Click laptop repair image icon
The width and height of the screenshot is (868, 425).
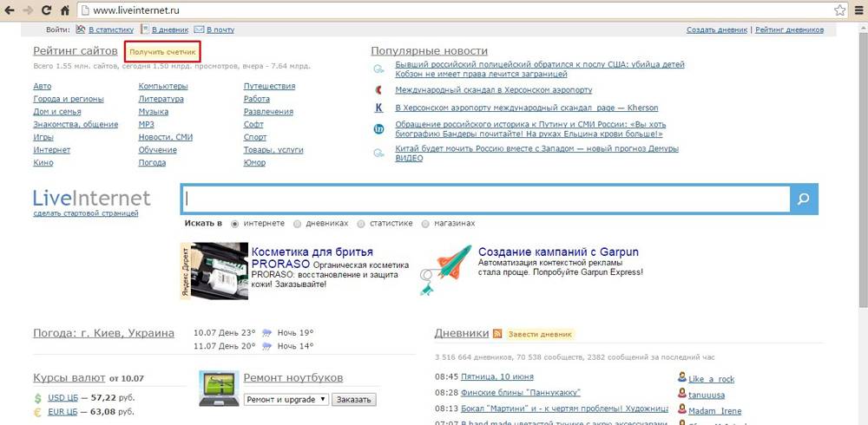218,388
